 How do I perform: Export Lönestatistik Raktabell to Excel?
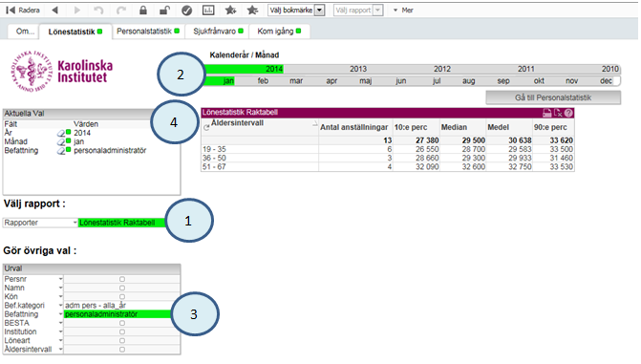pyautogui.click(x=558, y=114)
